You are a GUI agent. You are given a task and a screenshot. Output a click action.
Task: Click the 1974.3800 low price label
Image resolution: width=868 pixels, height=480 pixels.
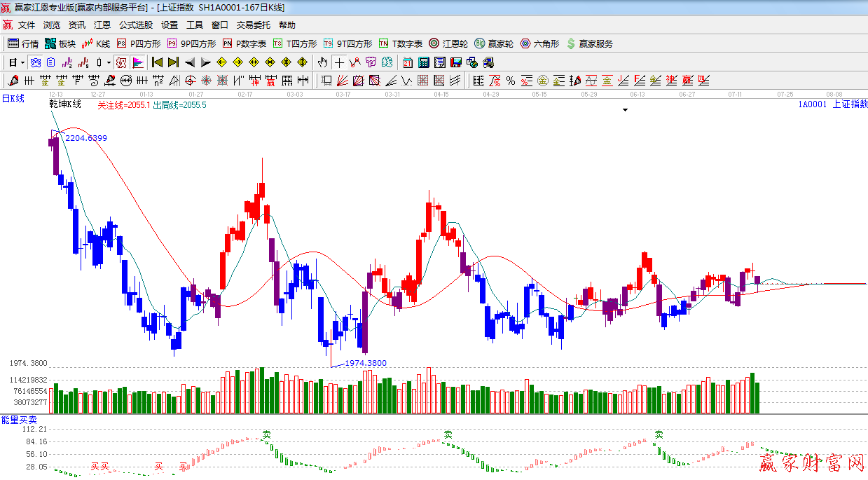366,363
